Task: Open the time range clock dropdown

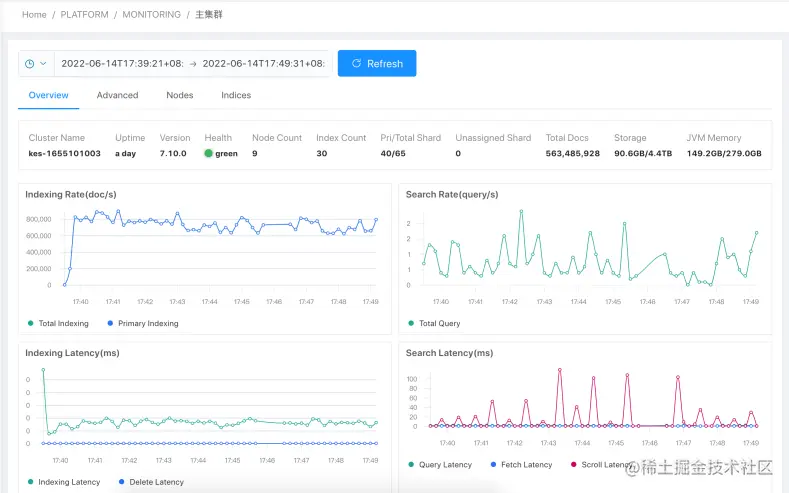Action: click(36, 64)
